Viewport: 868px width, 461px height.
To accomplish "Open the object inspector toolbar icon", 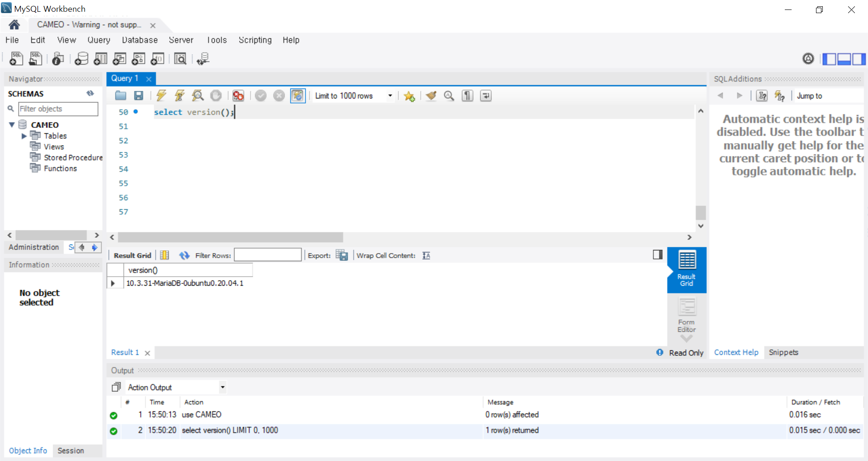I will (58, 59).
